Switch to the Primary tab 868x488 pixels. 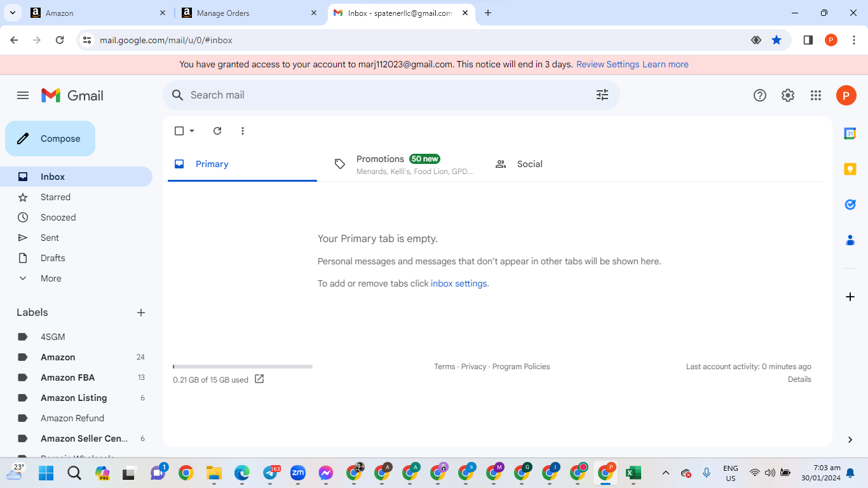242,164
